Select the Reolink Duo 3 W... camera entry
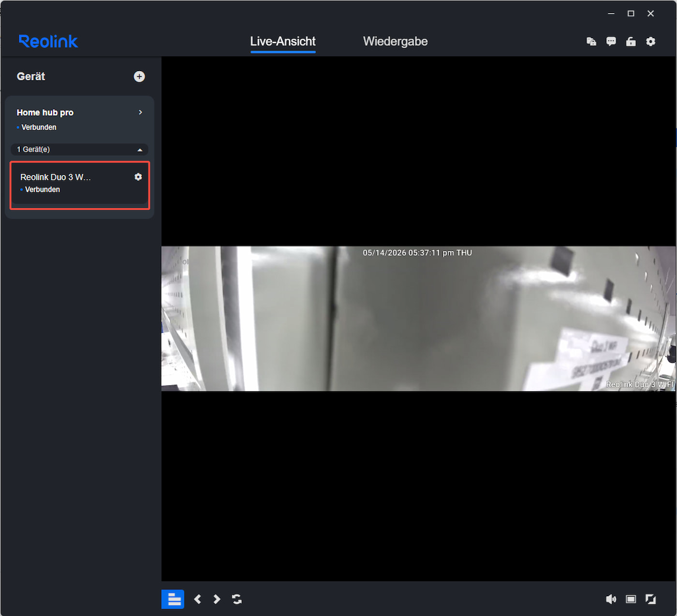Screen dimensions: 677x616 tap(80, 185)
